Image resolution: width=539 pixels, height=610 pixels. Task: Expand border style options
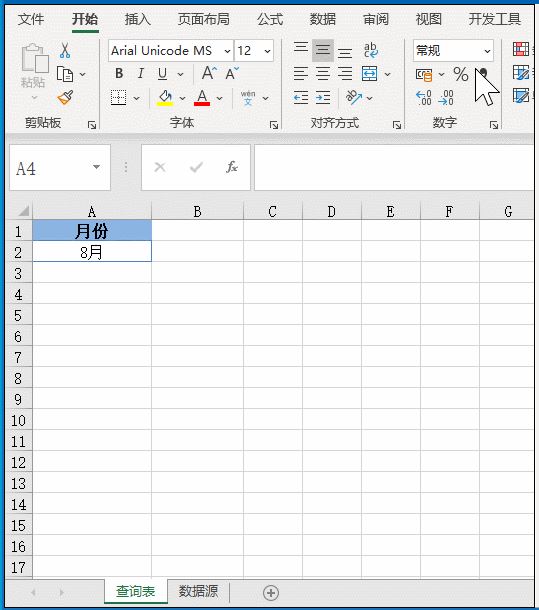coord(137,98)
